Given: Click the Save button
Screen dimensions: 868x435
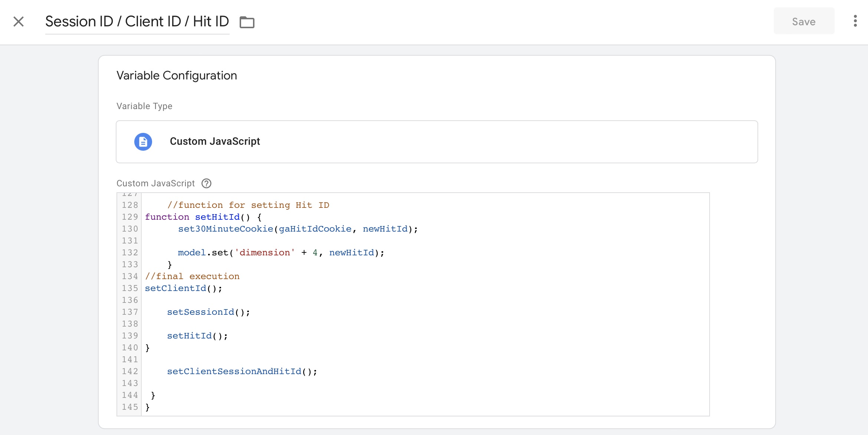Looking at the screenshot, I should 804,22.
